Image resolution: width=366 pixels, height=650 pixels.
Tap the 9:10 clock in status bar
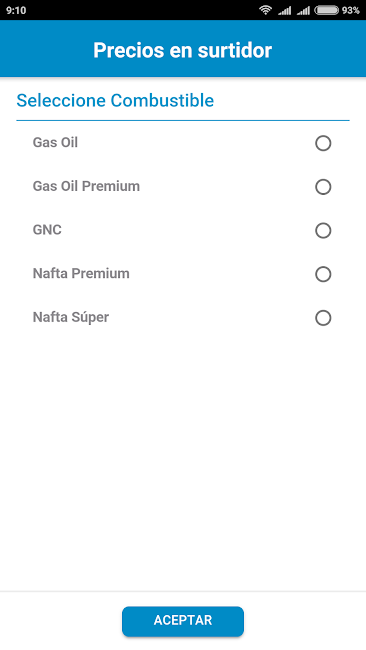tap(16, 10)
